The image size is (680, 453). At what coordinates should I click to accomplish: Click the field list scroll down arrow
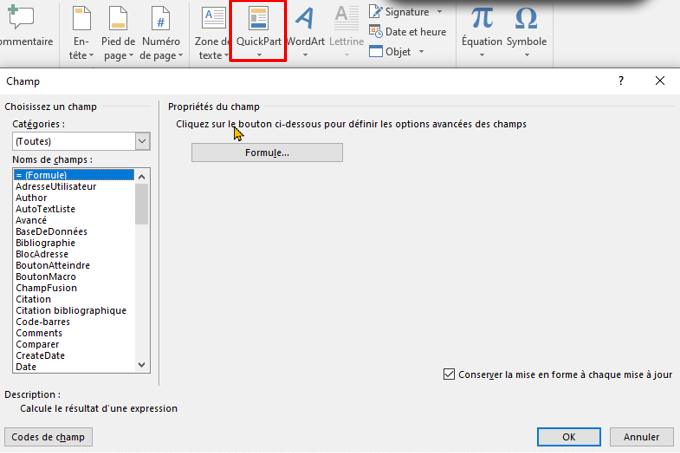coord(142,365)
